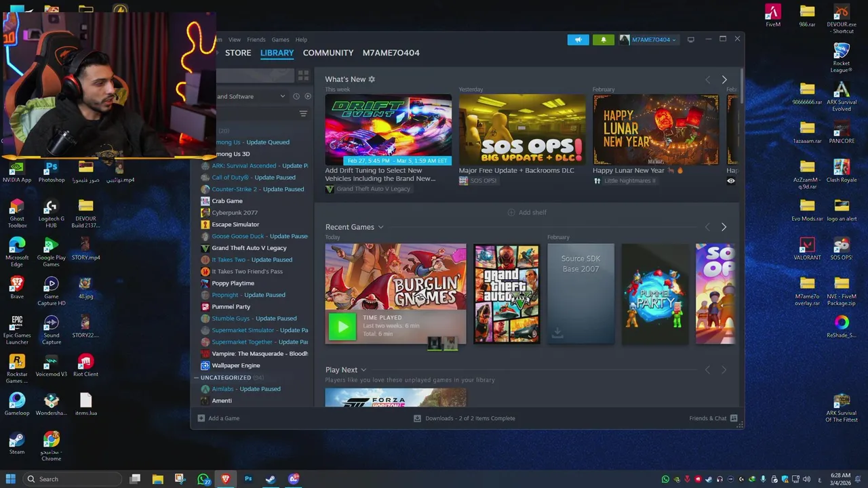Open the green notifications bell
This screenshot has height=488, width=868.
tap(603, 39)
